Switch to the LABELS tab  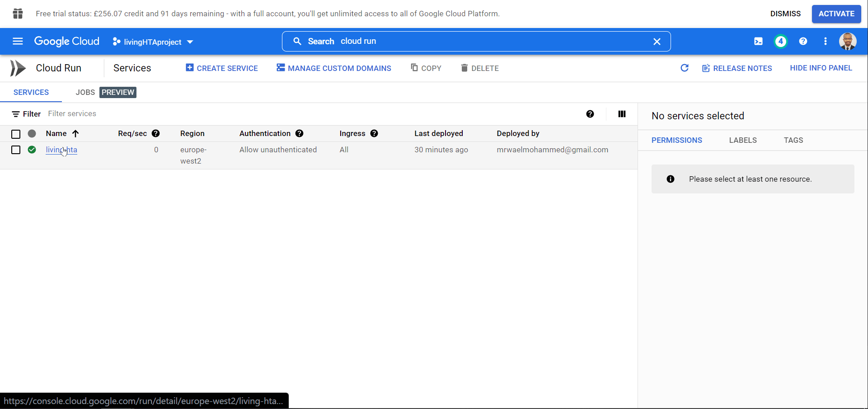point(743,140)
